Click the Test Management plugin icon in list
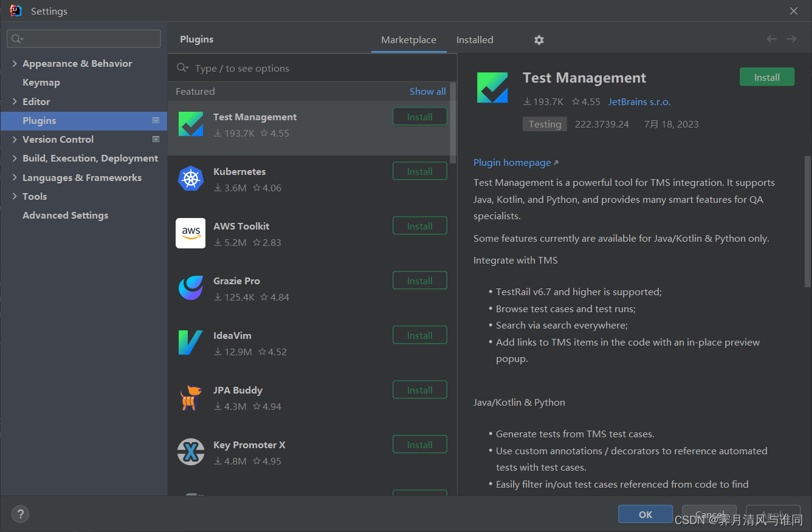The width and height of the screenshot is (812, 532). (x=191, y=124)
